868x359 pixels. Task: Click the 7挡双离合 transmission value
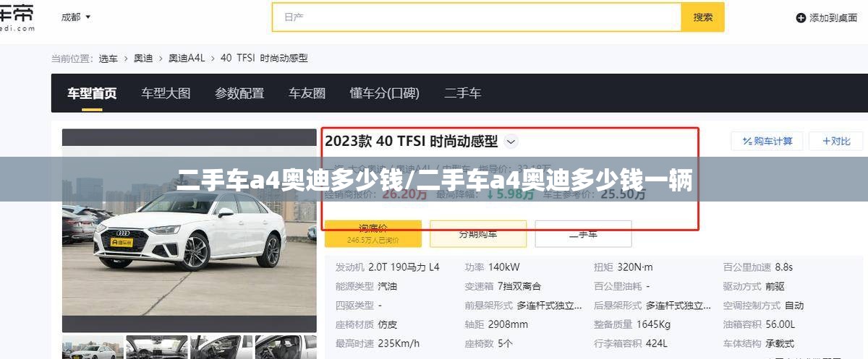point(519,286)
